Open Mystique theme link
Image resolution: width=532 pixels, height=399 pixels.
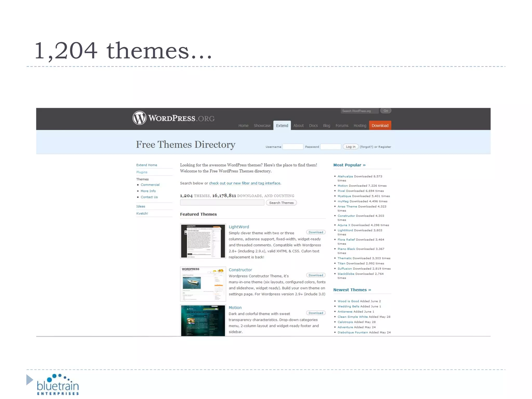(x=344, y=196)
